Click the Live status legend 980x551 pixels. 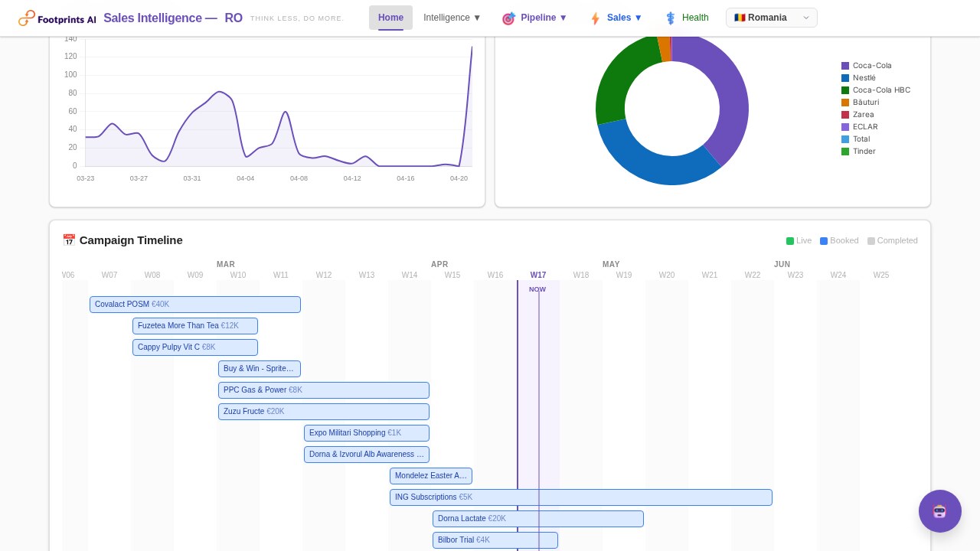coord(799,240)
